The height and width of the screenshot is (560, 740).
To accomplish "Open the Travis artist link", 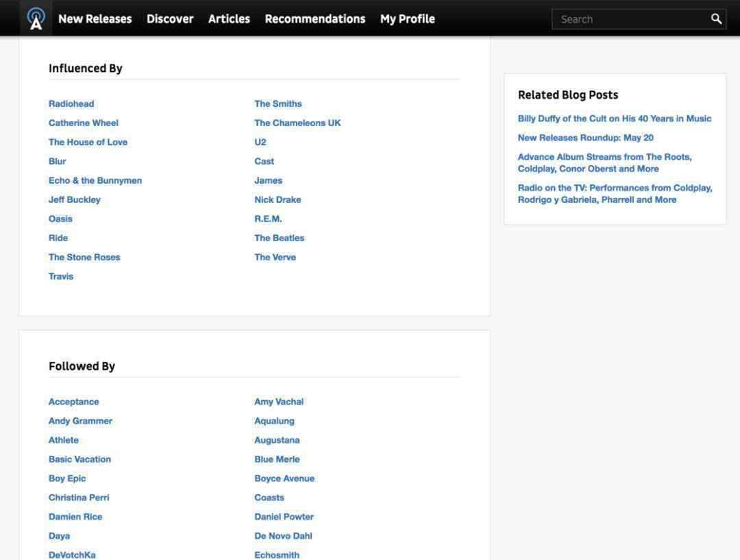I will (61, 276).
